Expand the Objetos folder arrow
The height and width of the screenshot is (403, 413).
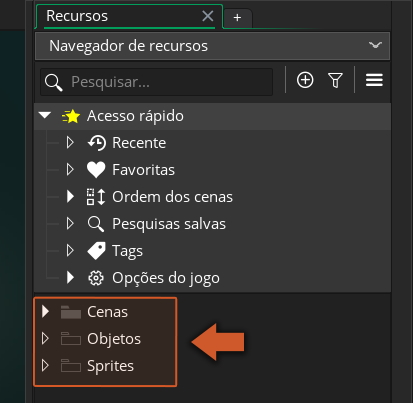45,339
